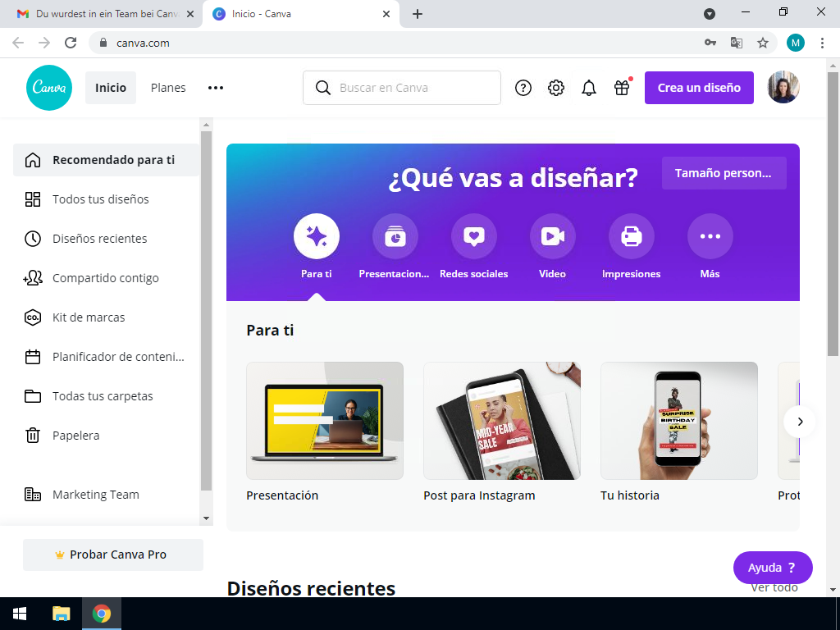Open a new browser tab
Screen dimensions: 840x630
click(418, 14)
